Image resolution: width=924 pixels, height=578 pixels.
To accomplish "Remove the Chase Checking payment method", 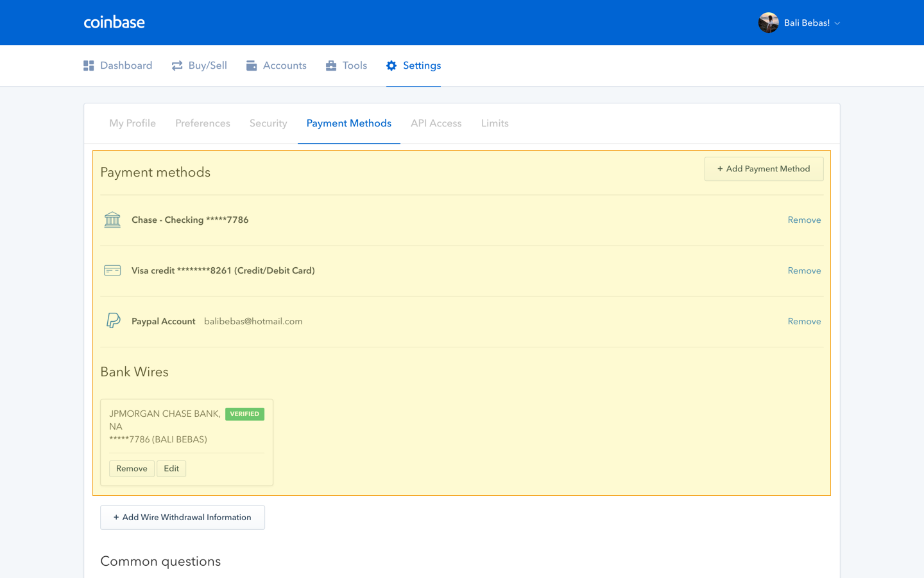I will (804, 220).
